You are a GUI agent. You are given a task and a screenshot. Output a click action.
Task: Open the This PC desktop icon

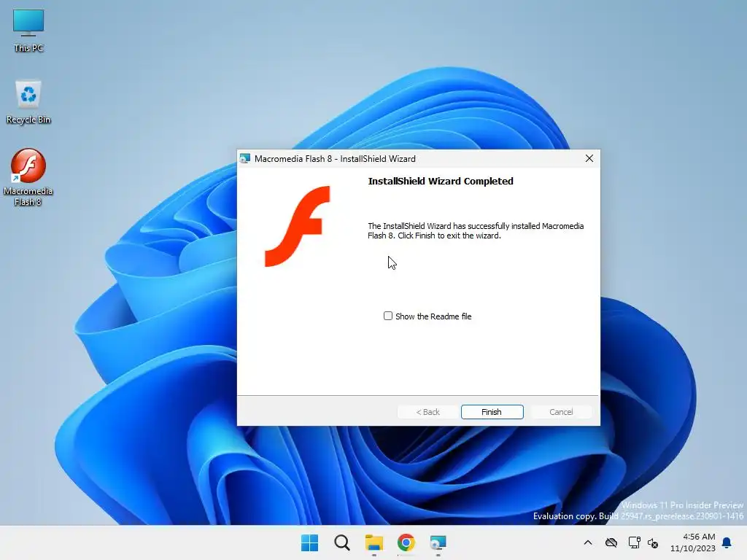coord(28,31)
